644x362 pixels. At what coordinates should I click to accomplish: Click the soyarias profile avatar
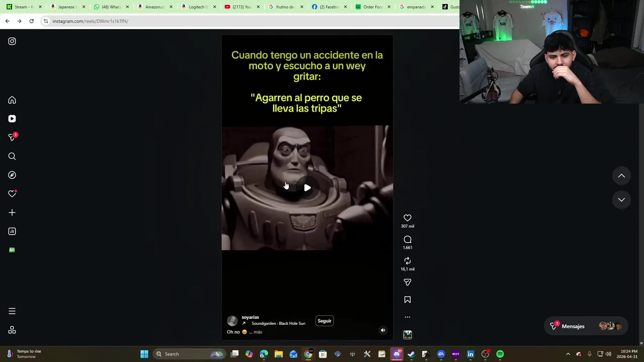pos(232,321)
